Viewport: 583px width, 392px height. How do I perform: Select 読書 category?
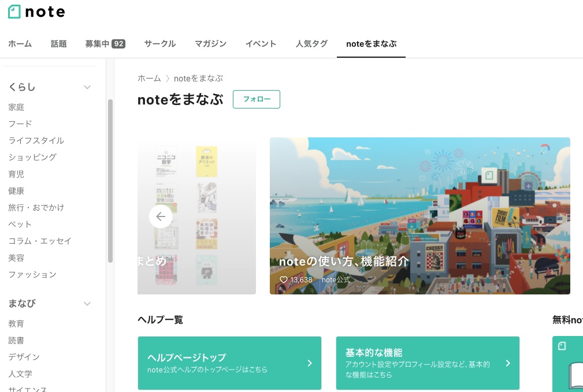16,341
